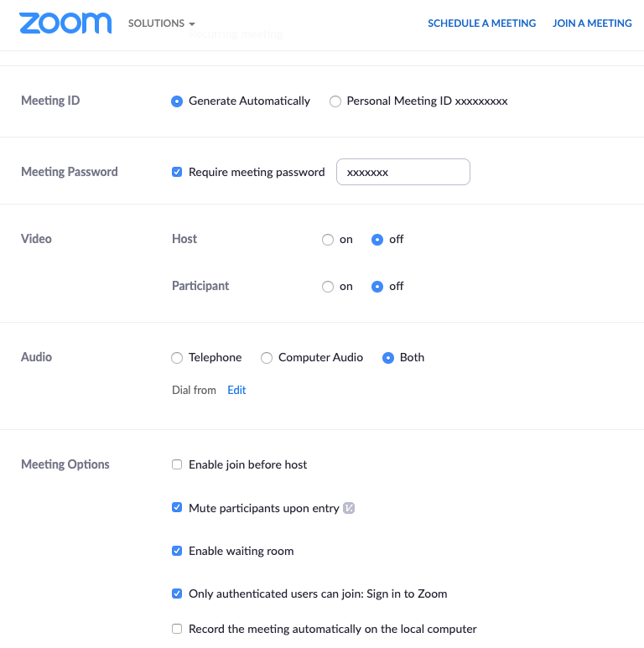Click the Zoom logo

[x=65, y=23]
